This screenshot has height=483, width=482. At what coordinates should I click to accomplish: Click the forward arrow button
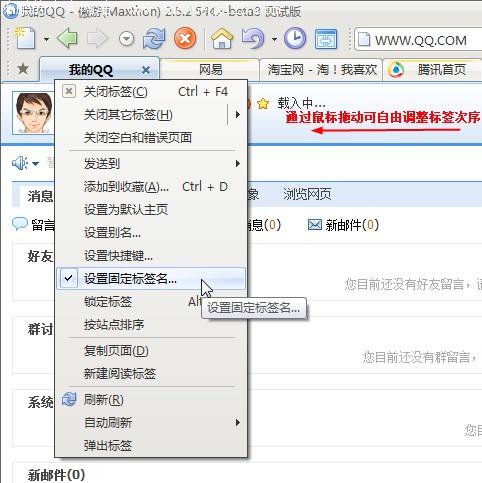pos(97,39)
